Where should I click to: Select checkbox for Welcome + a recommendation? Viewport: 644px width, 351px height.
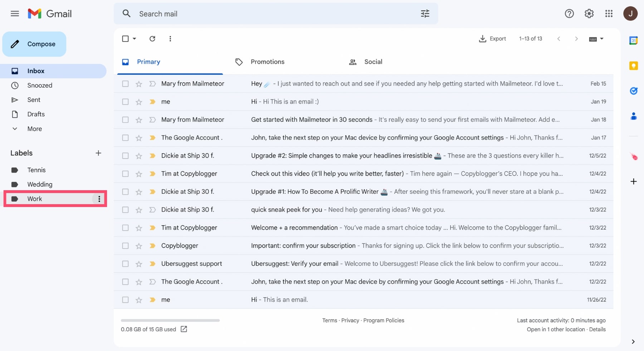click(125, 228)
